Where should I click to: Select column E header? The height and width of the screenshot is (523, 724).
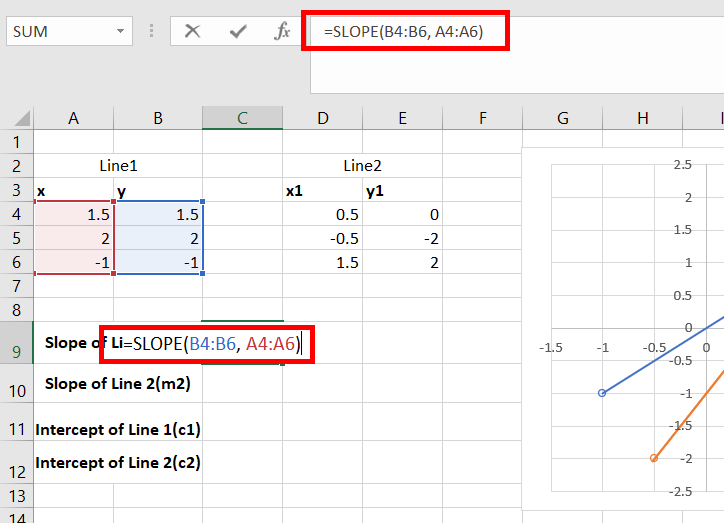tap(403, 118)
